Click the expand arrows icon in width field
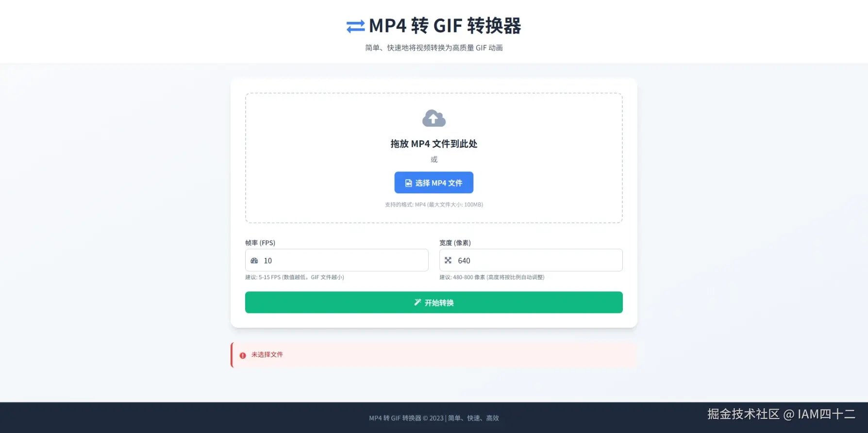The height and width of the screenshot is (433, 868). [x=448, y=261]
